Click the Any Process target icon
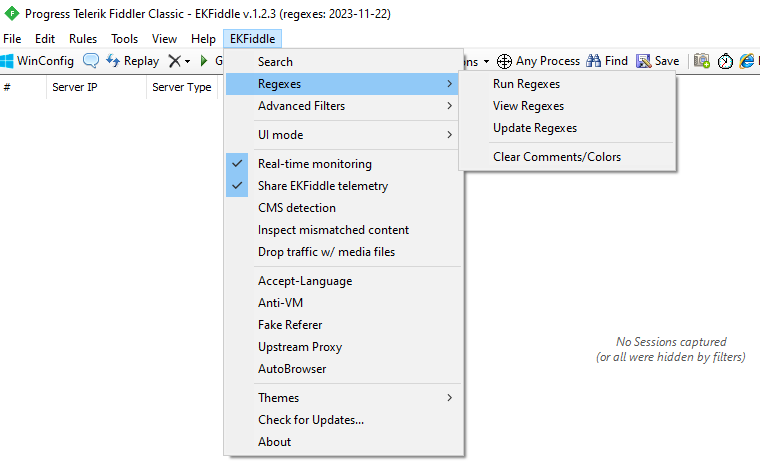The height and width of the screenshot is (471, 760). click(505, 61)
